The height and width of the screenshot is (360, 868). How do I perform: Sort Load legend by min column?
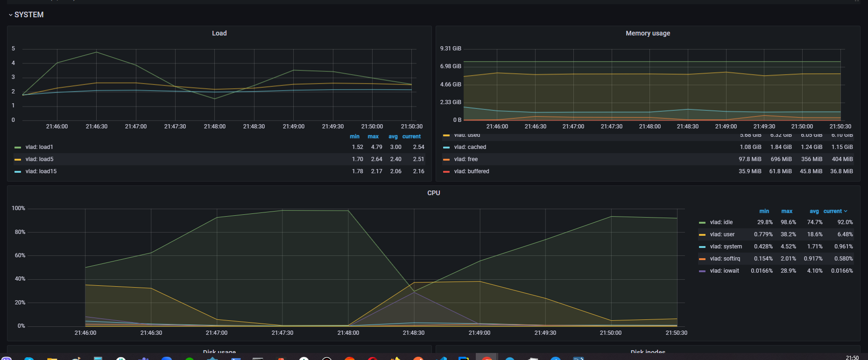tap(354, 136)
